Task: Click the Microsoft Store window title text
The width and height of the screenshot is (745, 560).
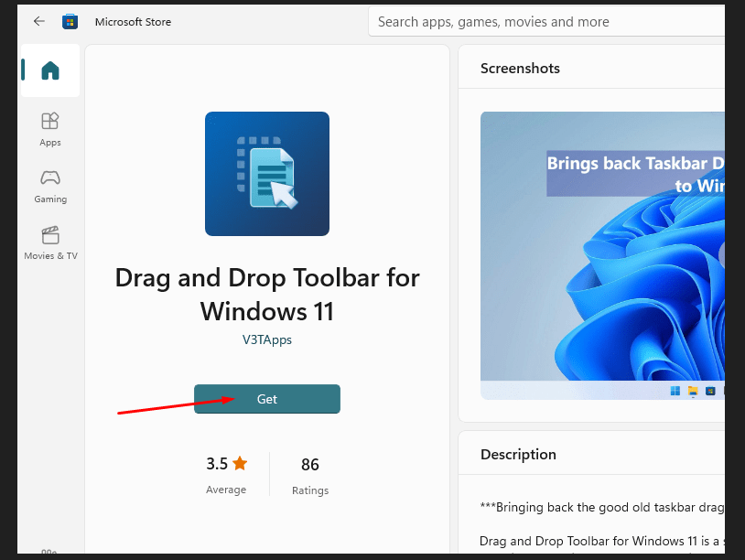Action: coord(133,22)
